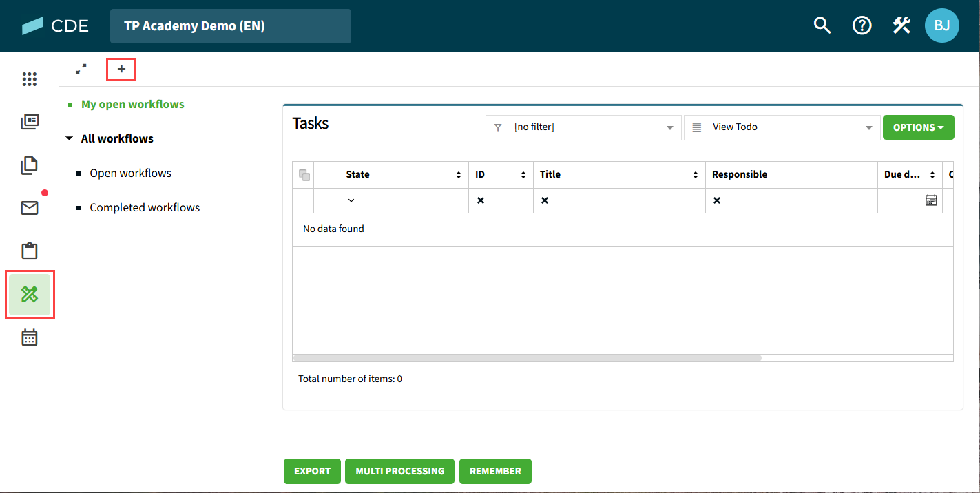Collapse the All workflows tree node
This screenshot has height=493, width=980.
pos(70,139)
